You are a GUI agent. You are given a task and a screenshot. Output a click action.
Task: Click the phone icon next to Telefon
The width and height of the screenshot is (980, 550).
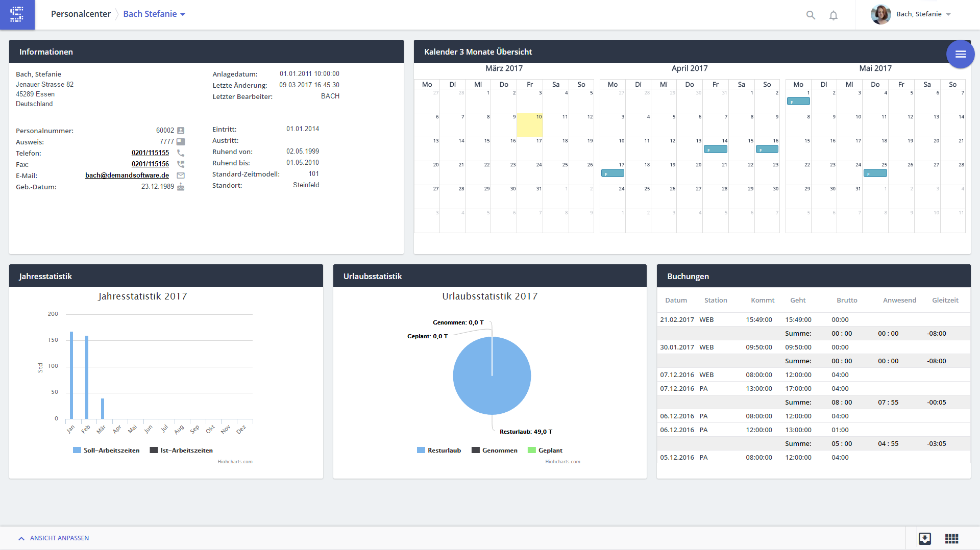point(181,153)
